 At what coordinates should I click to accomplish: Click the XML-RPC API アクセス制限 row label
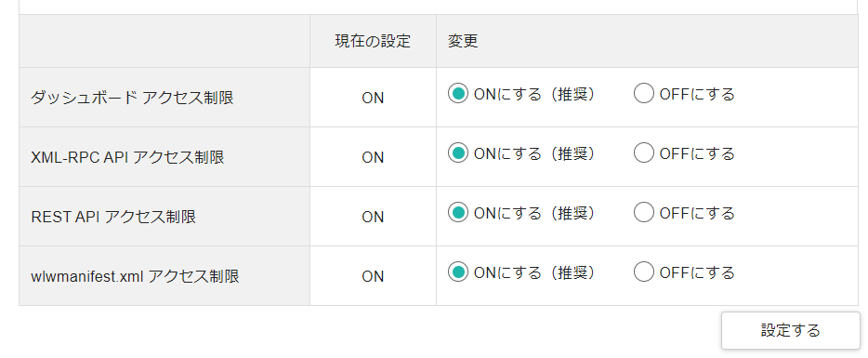(128, 157)
